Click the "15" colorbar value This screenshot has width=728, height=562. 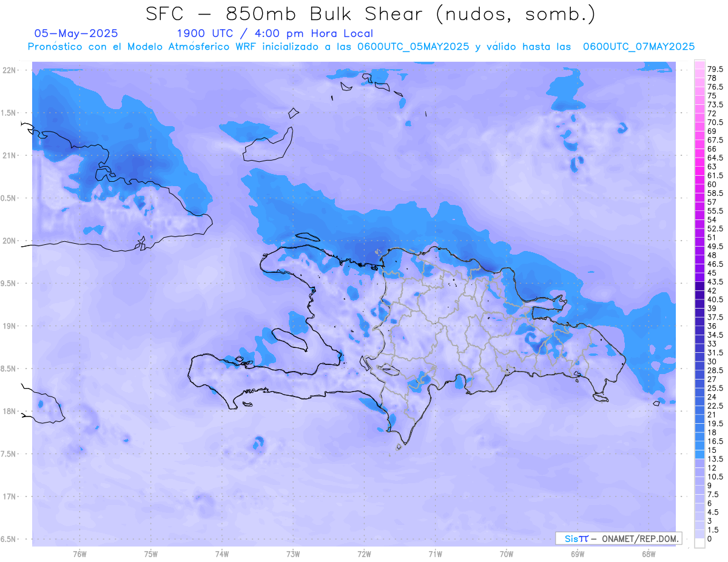712,450
